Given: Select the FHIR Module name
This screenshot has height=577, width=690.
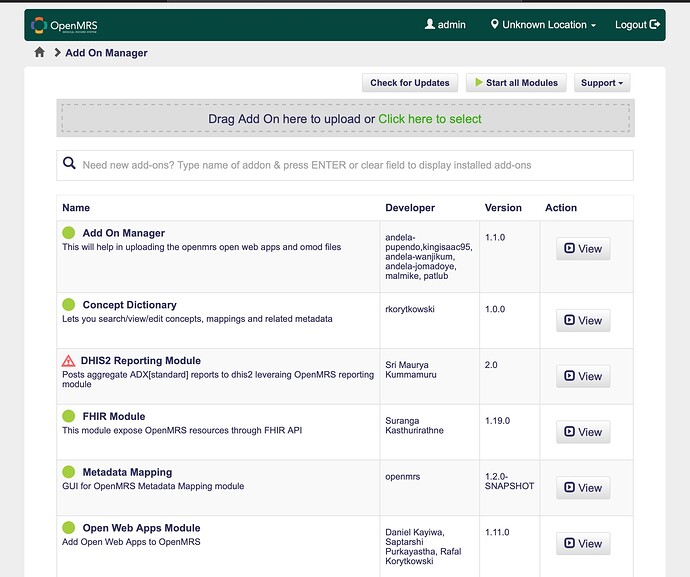Looking at the screenshot, I should pyautogui.click(x=114, y=416).
